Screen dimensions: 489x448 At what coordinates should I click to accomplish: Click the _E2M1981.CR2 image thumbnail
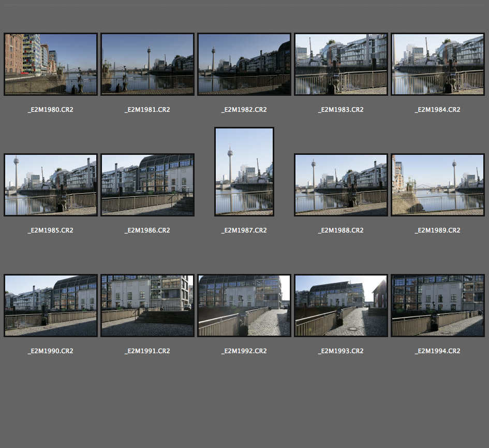(147, 64)
